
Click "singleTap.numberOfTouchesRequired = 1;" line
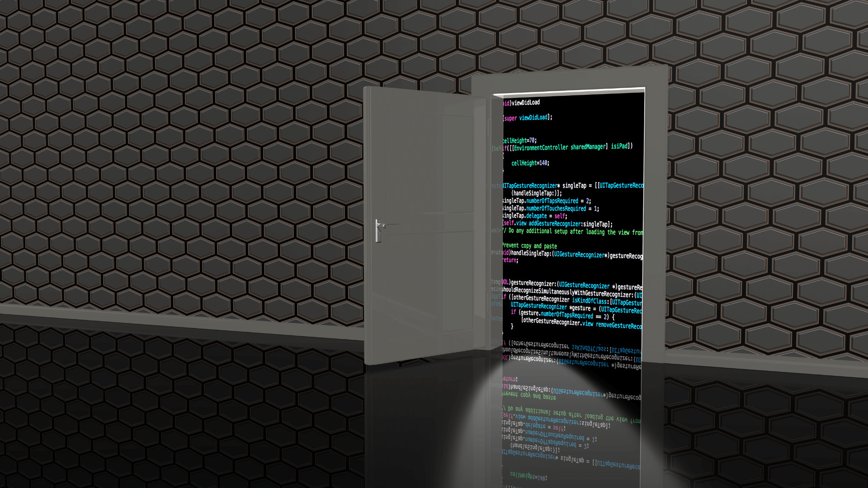coord(551,208)
